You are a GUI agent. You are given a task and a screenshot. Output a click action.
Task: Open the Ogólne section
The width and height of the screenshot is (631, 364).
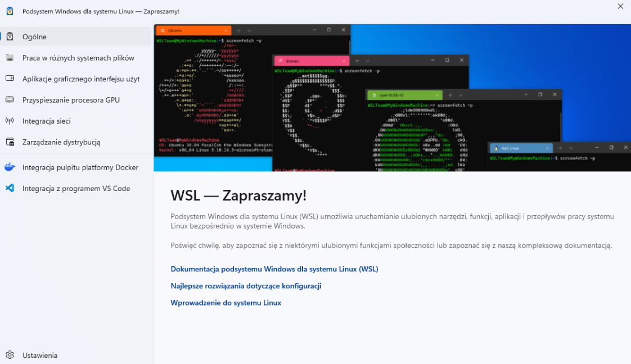pos(76,37)
